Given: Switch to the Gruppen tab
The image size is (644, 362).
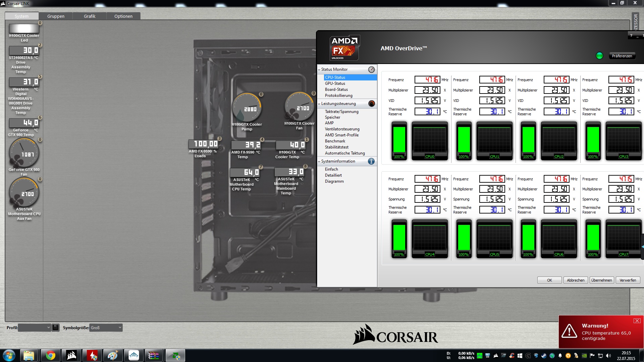Looking at the screenshot, I should (x=56, y=16).
